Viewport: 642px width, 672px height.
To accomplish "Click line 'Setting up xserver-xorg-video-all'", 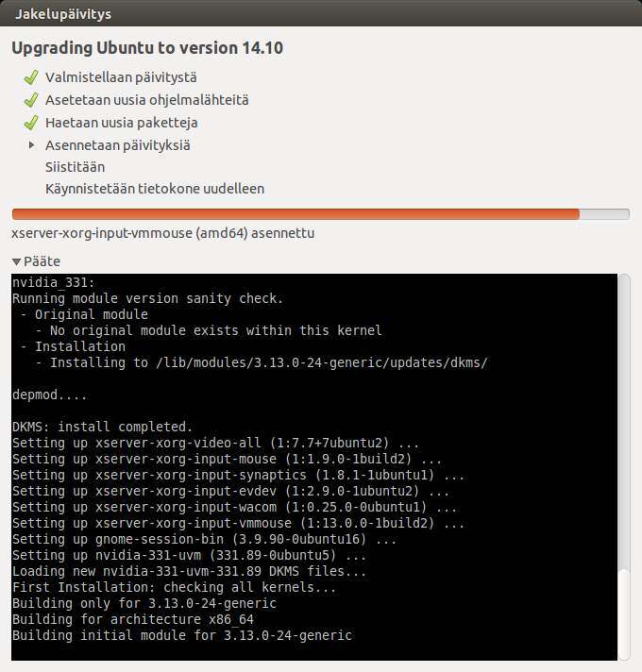I will pos(215,443).
